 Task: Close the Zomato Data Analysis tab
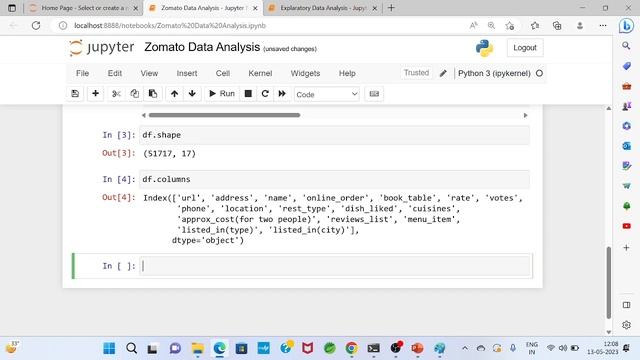point(255,8)
